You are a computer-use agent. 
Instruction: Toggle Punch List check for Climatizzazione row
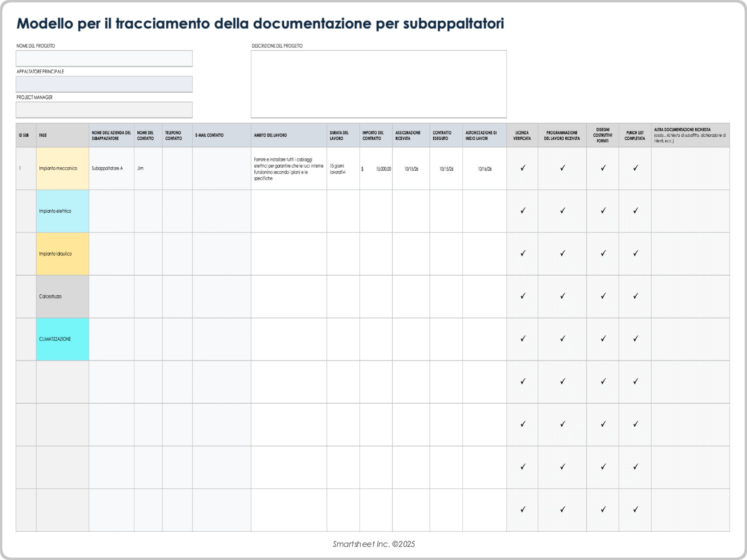point(635,339)
